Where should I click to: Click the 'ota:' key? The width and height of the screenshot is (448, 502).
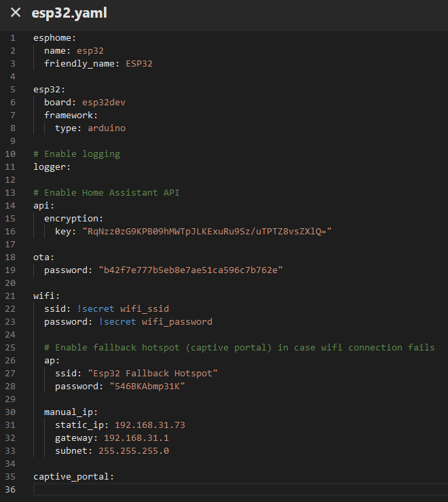(44, 257)
